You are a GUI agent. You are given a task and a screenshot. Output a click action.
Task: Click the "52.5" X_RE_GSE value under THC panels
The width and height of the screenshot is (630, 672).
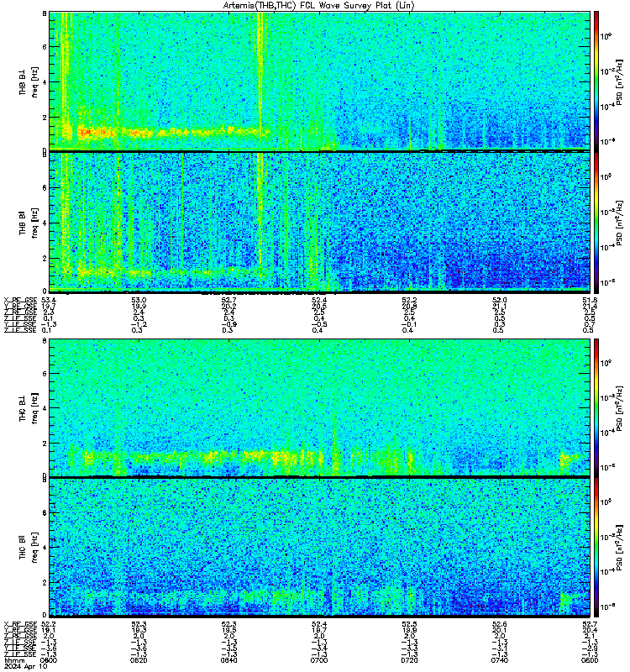(409, 624)
